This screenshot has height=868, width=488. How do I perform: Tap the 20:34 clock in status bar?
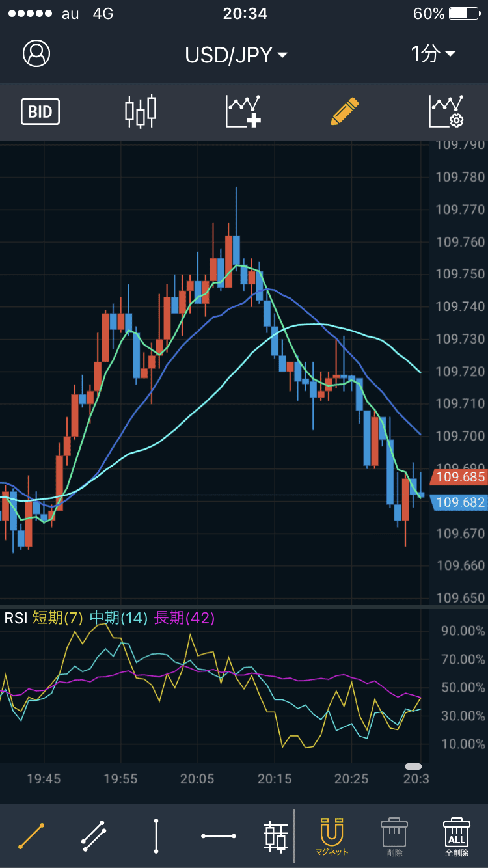pos(245,14)
